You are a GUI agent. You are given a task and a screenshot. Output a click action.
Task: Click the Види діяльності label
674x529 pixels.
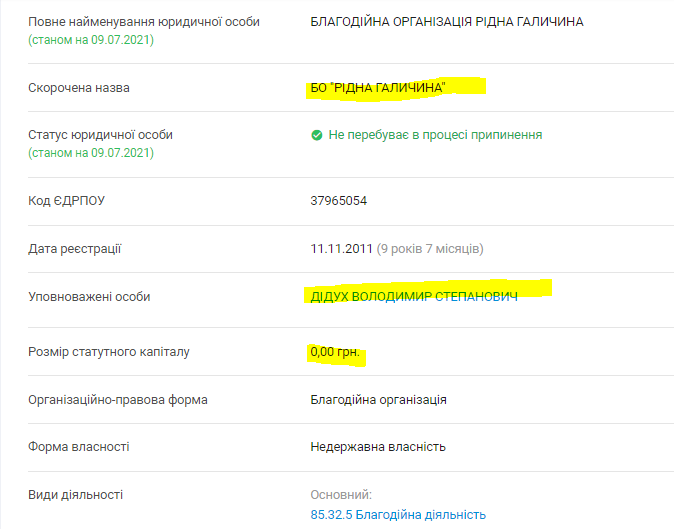point(75,495)
